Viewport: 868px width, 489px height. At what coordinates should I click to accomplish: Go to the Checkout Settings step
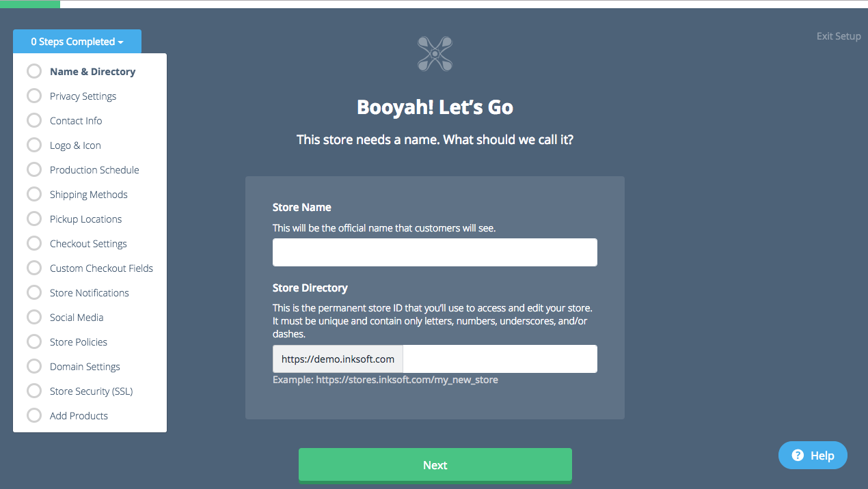(x=88, y=244)
